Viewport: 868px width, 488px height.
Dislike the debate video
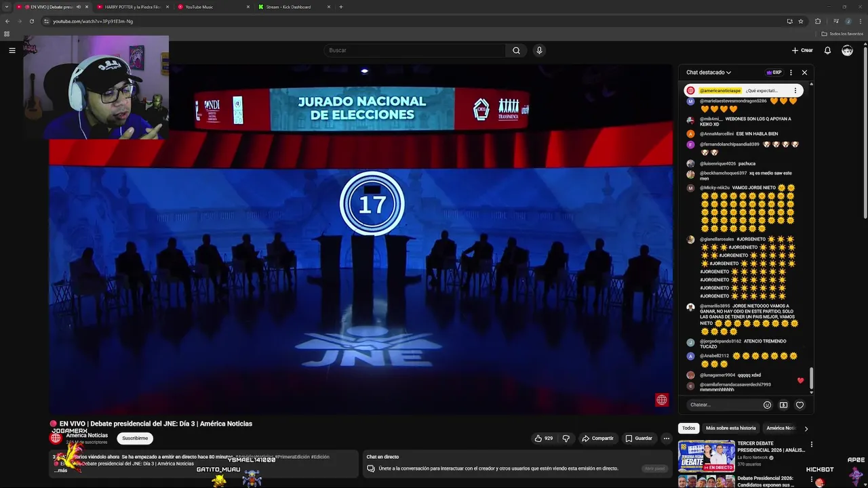(566, 439)
